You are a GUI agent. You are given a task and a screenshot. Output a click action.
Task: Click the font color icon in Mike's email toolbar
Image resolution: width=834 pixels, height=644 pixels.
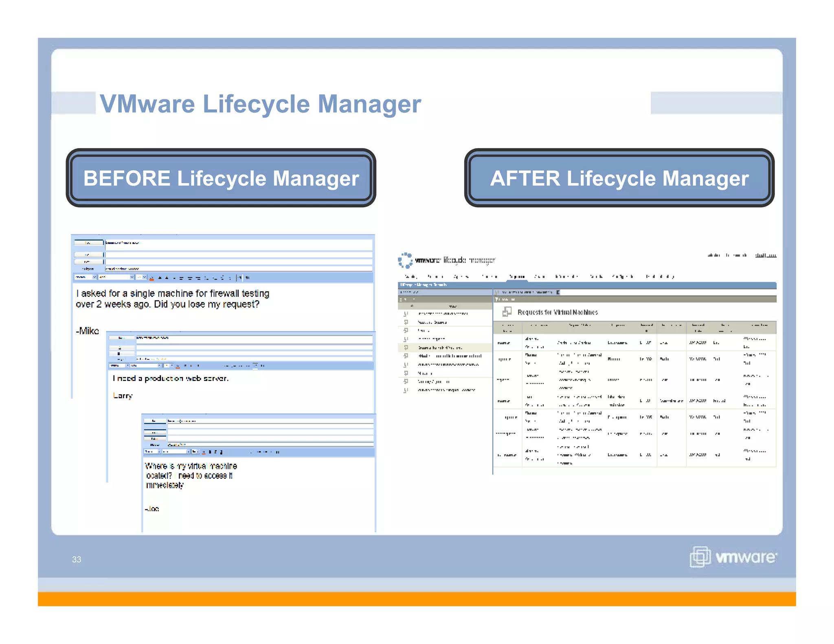[152, 278]
